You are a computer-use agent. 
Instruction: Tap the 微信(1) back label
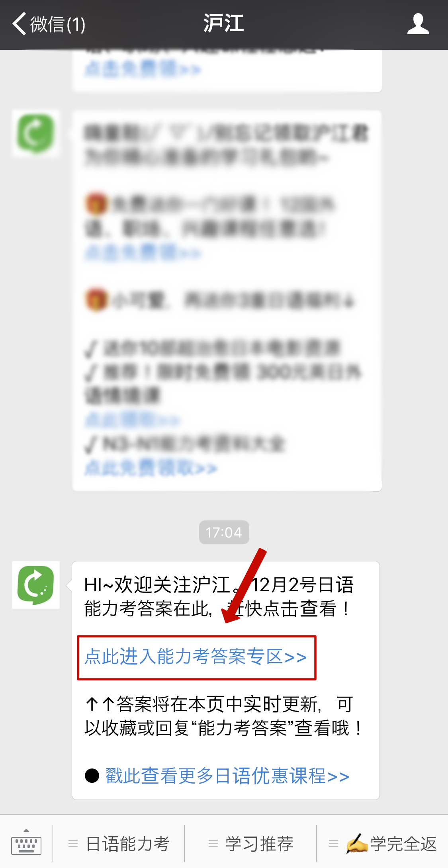58,24
